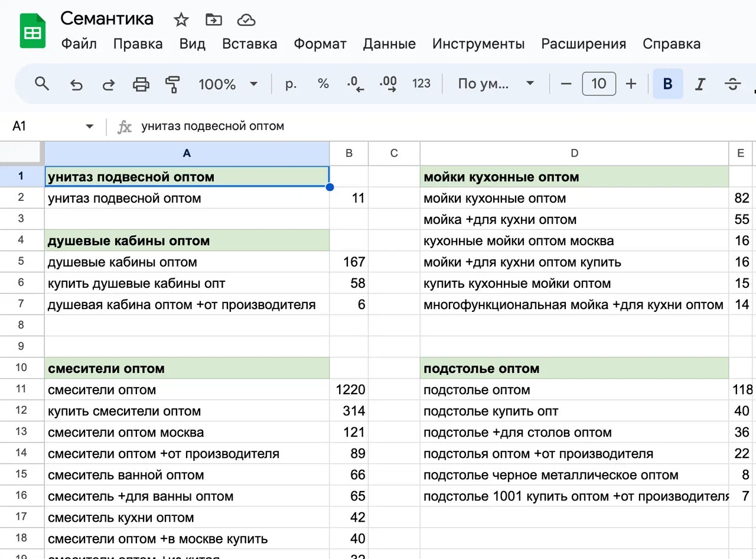Toggle strikethrough formatting
This screenshot has width=756, height=559.
point(733,84)
